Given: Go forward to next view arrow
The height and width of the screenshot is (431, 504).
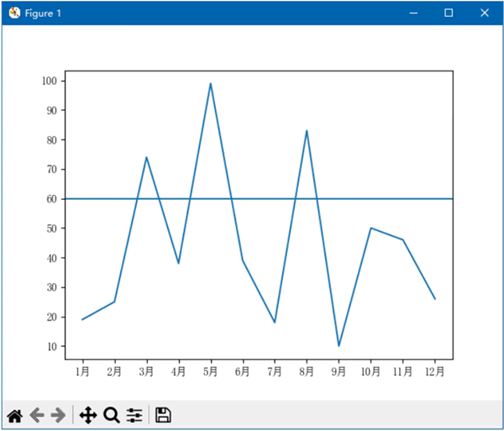Looking at the screenshot, I should click(58, 416).
